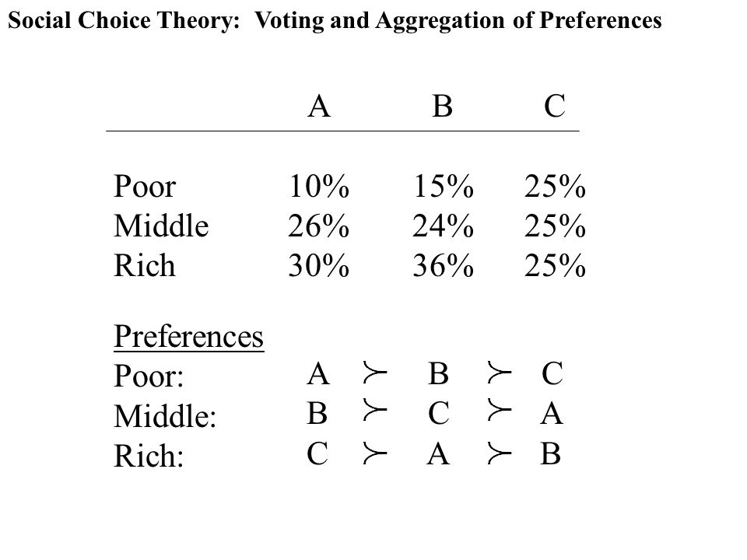Click the 30% value in column A
The width and height of the screenshot is (747, 560).
pyautogui.click(x=318, y=265)
